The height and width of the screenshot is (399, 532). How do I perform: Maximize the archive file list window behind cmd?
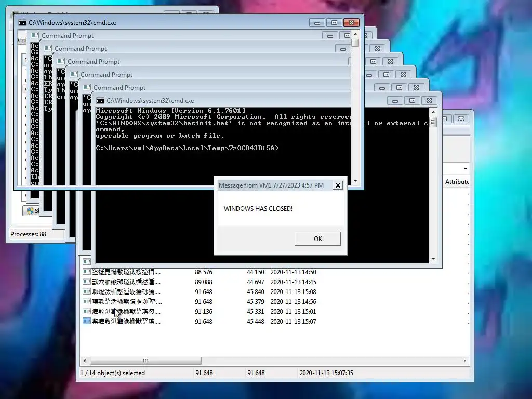[446, 118]
